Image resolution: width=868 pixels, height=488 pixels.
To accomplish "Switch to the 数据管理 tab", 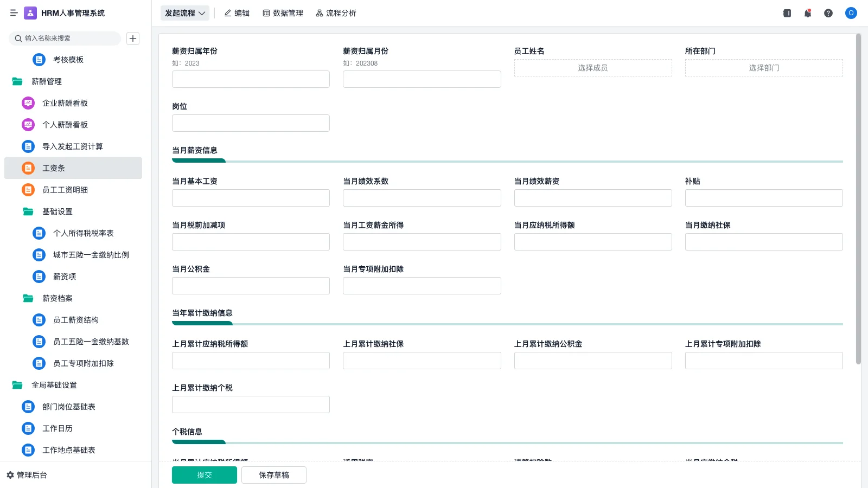I will (x=283, y=13).
